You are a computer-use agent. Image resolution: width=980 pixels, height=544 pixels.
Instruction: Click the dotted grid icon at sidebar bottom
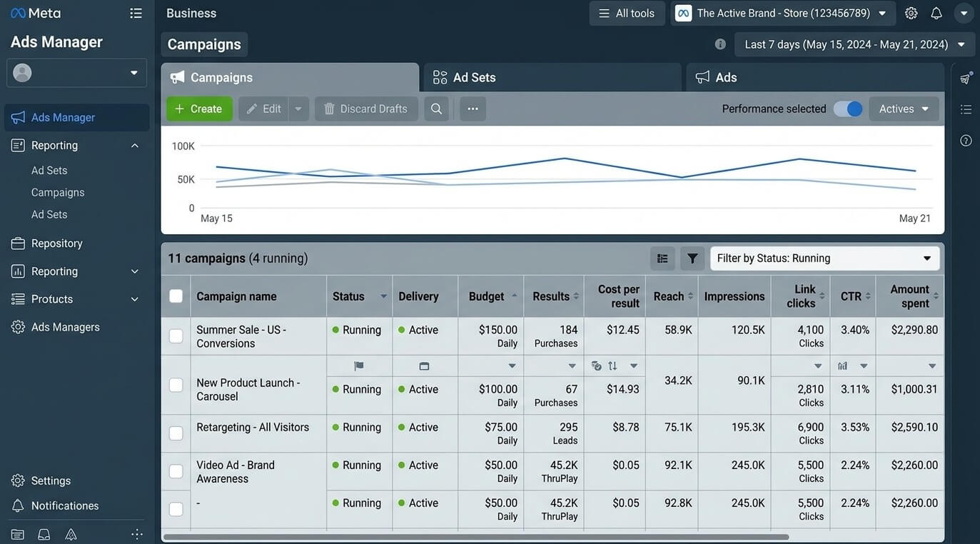tap(137, 534)
